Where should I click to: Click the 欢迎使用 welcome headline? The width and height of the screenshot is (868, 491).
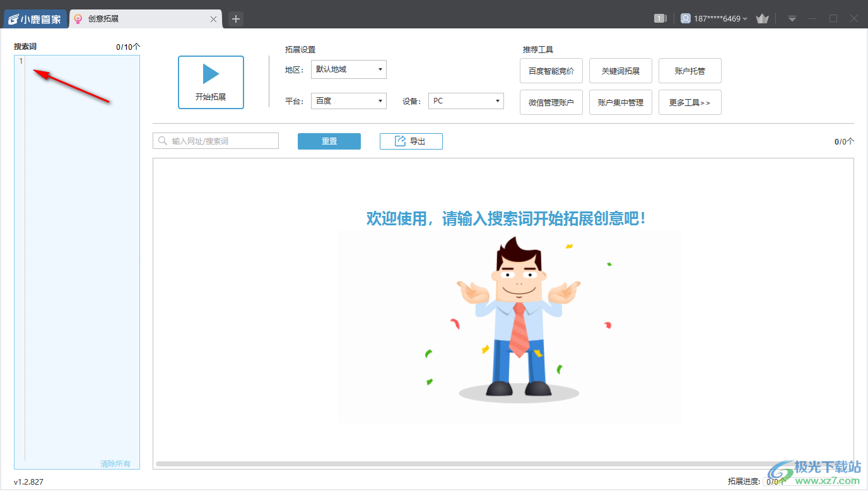point(506,218)
